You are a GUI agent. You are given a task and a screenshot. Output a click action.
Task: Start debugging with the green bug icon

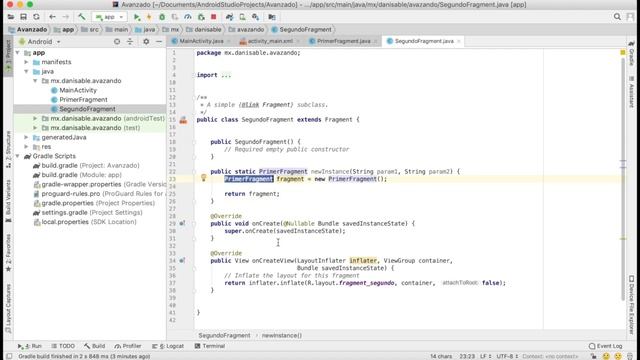coord(162,17)
